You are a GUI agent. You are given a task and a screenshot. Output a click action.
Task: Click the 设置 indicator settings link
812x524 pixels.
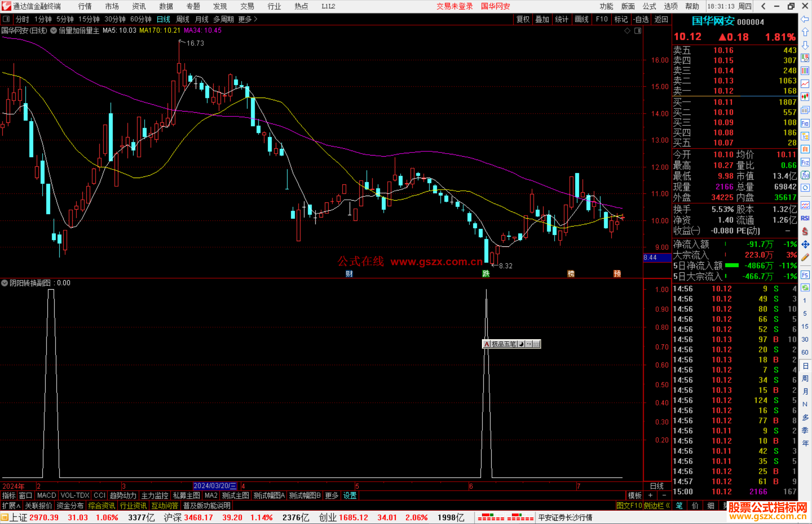click(350, 495)
